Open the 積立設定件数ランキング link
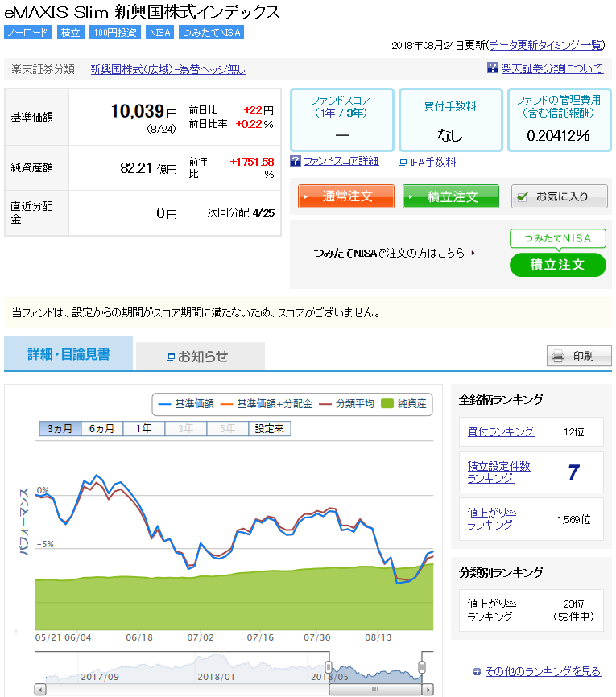 pyautogui.click(x=498, y=472)
